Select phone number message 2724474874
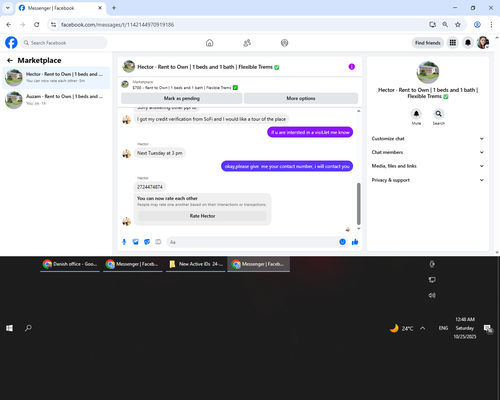Image resolution: width=500 pixels, height=400 pixels. pyautogui.click(x=150, y=187)
